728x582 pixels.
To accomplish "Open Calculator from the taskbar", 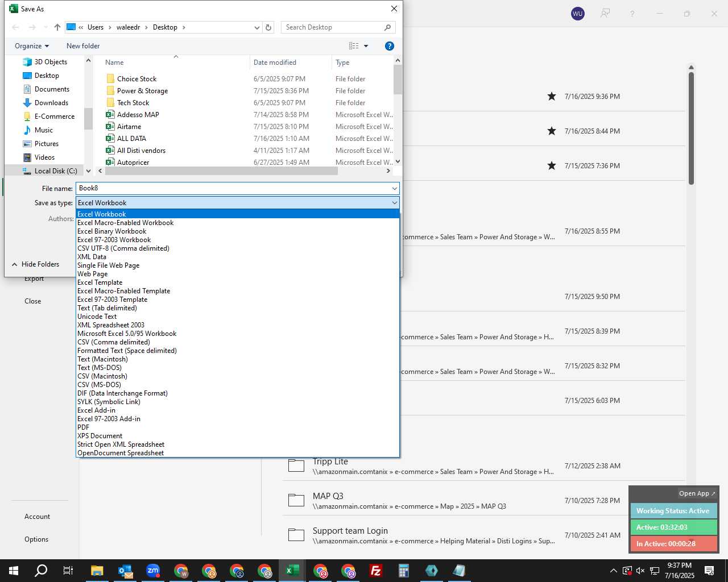I will point(403,571).
